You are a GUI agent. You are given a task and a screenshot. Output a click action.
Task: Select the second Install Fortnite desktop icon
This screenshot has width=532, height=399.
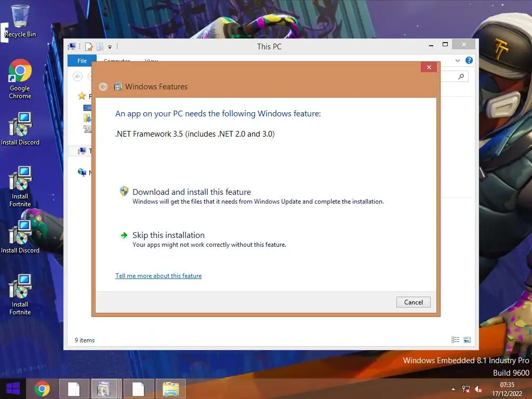click(x=20, y=295)
